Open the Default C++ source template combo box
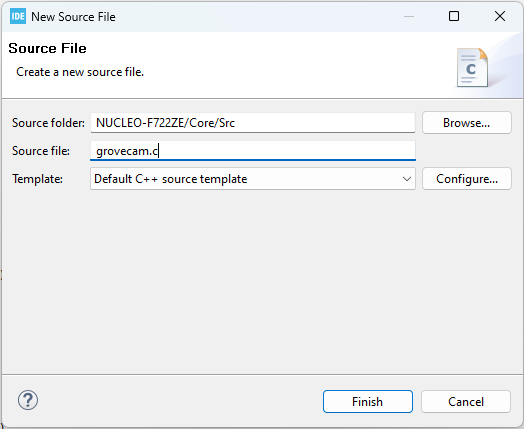Screen dimensions: 524x429 pos(253,179)
